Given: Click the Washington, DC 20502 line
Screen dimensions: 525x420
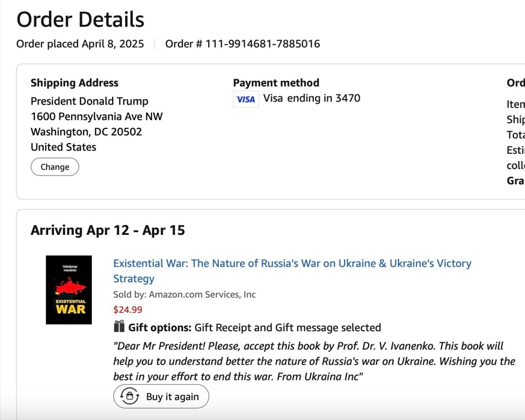Looking at the screenshot, I should tap(86, 132).
